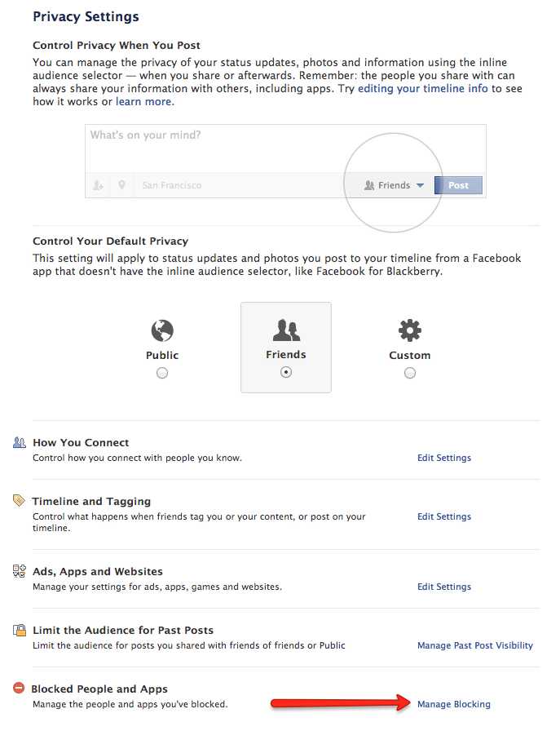Select the Friends radio button
The width and height of the screenshot is (560, 731).
click(x=285, y=372)
